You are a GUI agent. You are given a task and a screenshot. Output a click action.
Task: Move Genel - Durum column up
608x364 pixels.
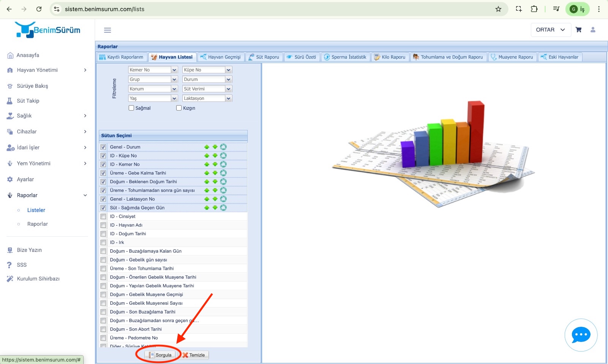click(x=207, y=147)
